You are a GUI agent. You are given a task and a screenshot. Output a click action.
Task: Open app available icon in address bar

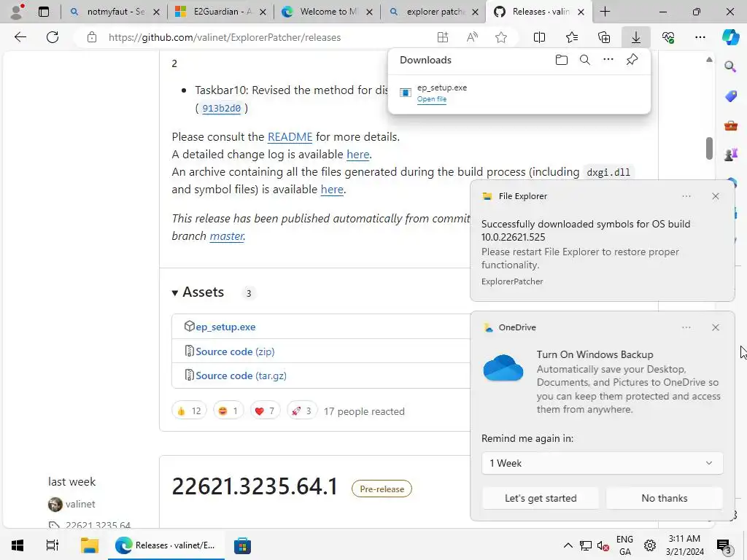(443, 37)
